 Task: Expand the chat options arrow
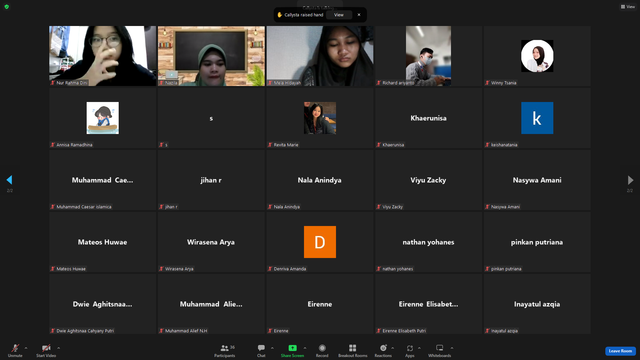tap(272, 348)
